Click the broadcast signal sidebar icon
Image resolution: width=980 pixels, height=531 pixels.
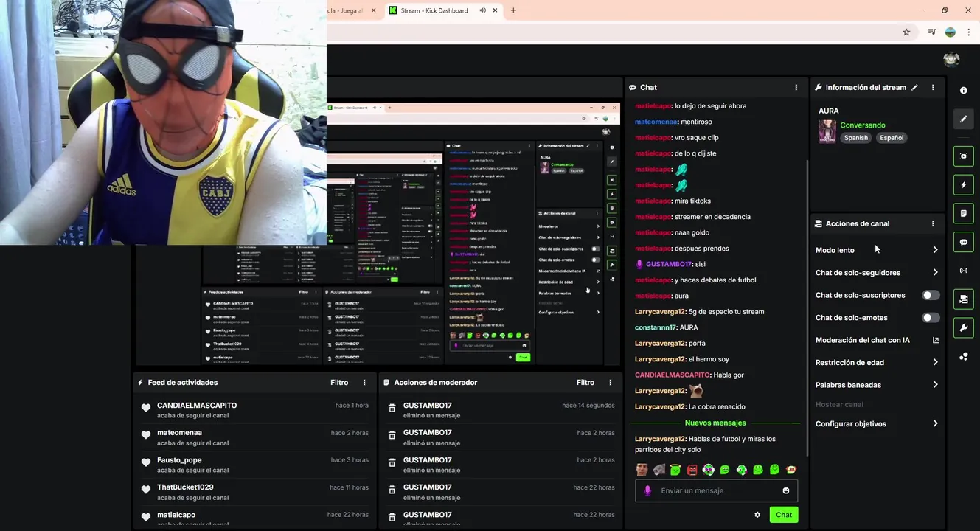coord(963,271)
